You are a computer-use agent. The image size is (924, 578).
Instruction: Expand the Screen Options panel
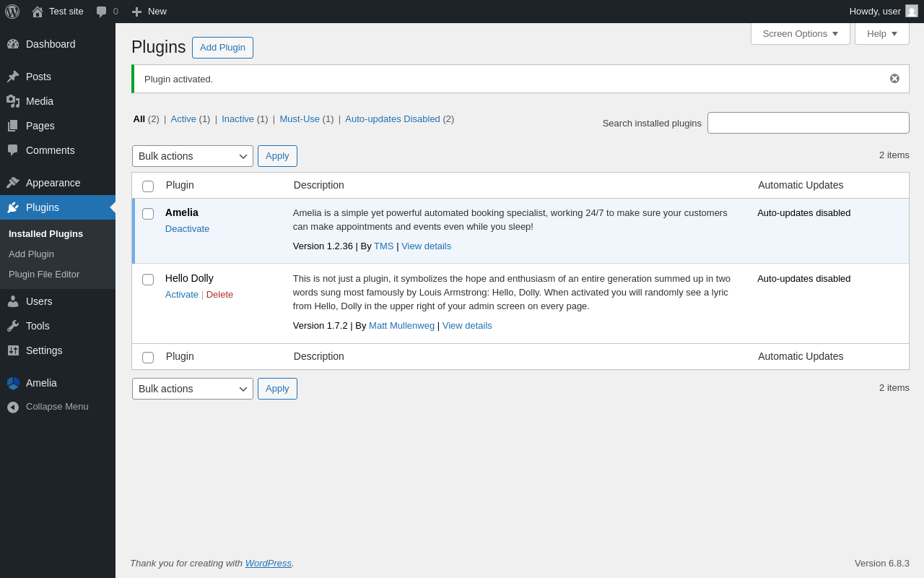click(800, 33)
